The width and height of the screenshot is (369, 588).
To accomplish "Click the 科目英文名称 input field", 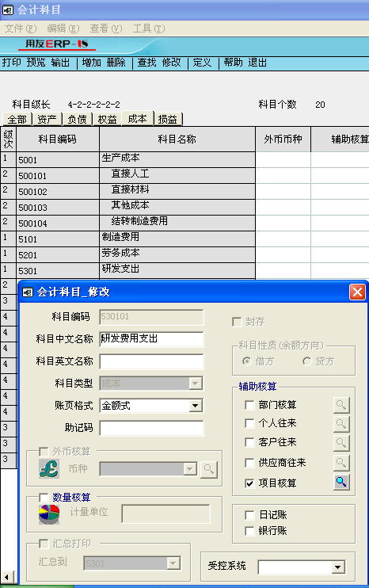I will click(151, 361).
